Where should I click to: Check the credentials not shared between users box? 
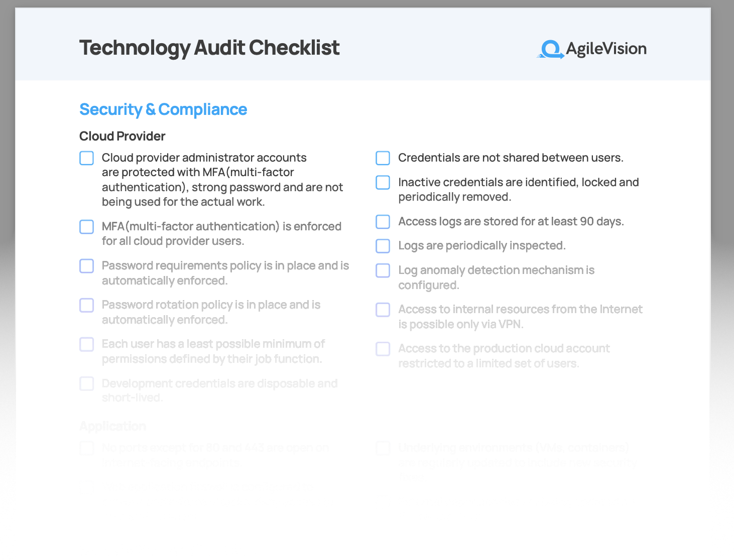click(x=383, y=158)
